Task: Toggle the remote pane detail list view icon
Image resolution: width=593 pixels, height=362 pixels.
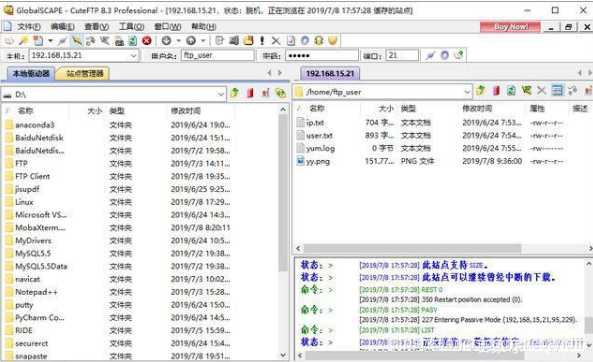Action: tap(557, 90)
